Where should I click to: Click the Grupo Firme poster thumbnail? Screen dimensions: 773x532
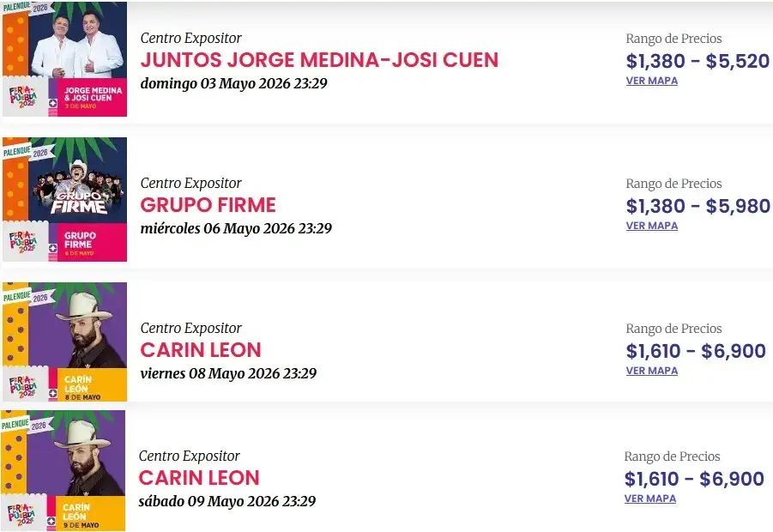point(64,198)
